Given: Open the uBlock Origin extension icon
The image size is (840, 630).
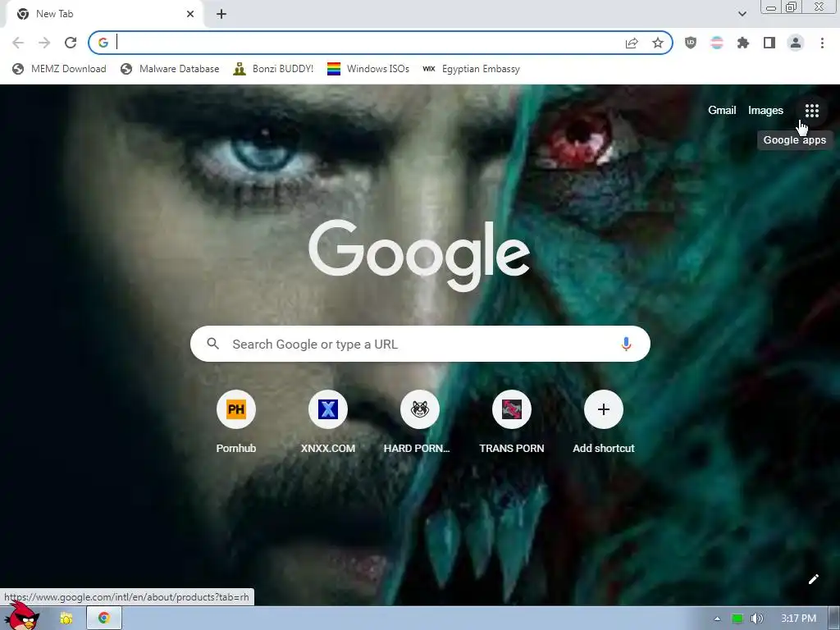Looking at the screenshot, I should click(691, 43).
